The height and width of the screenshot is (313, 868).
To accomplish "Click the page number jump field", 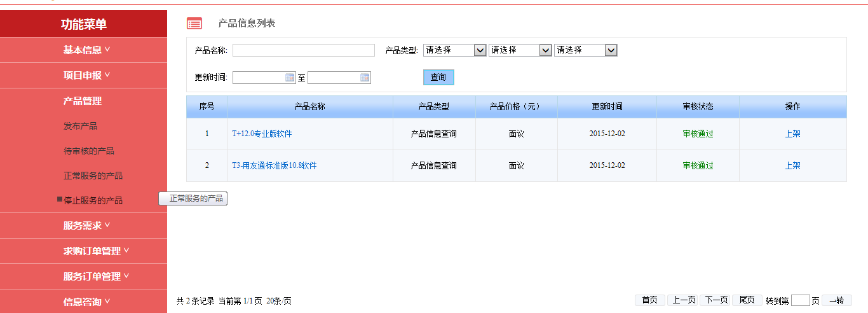I will pyautogui.click(x=800, y=301).
